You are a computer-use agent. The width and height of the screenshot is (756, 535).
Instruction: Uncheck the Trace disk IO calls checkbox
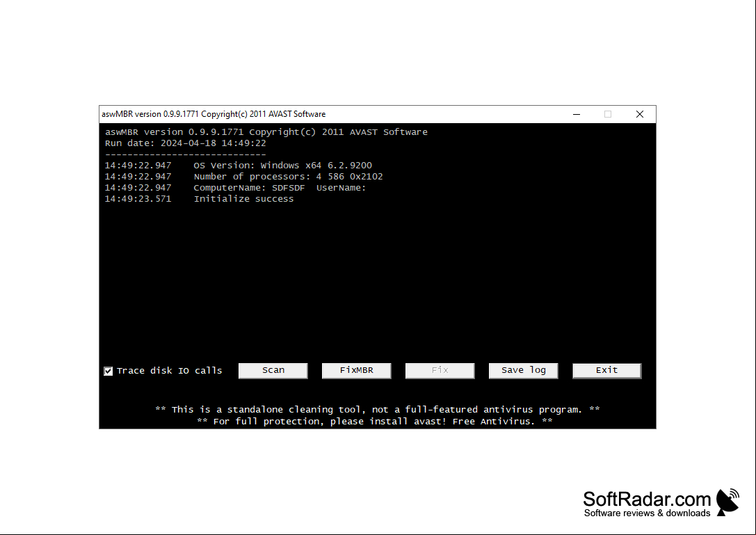(x=108, y=371)
